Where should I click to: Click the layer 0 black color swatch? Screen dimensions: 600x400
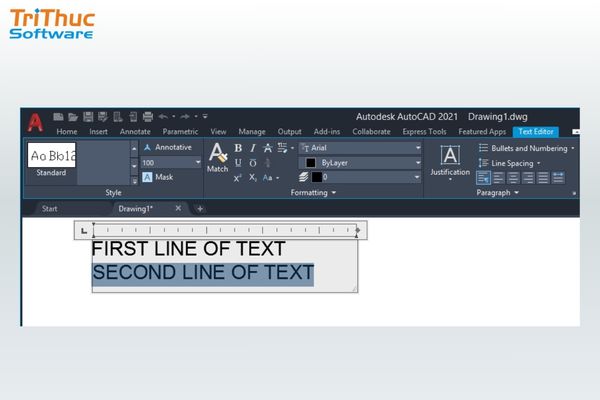click(317, 177)
